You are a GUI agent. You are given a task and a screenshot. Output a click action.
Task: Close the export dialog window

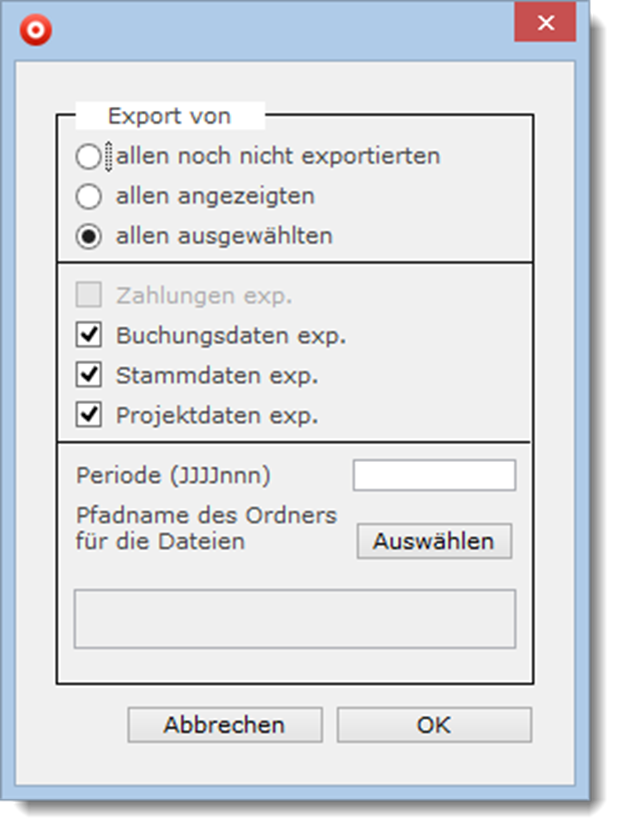(x=545, y=23)
